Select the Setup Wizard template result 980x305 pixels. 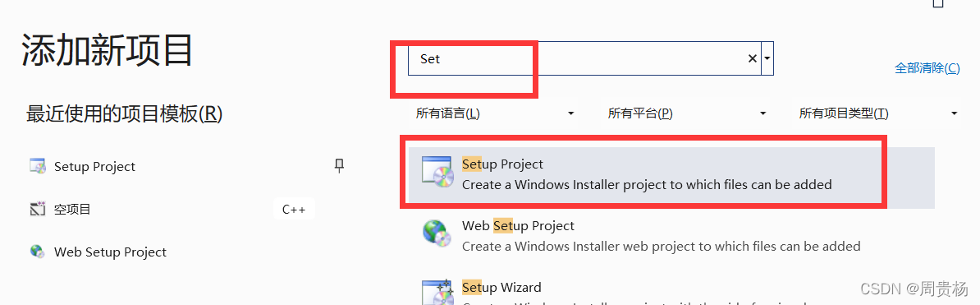[671, 291]
